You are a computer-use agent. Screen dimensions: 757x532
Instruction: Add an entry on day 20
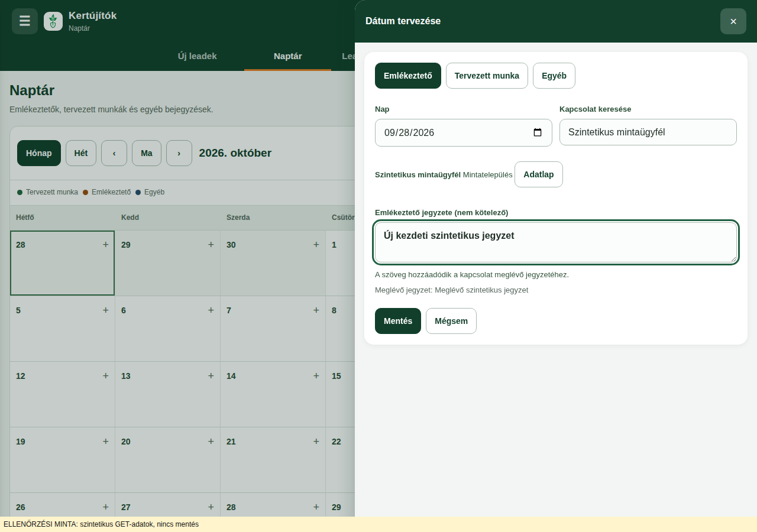[x=211, y=441]
